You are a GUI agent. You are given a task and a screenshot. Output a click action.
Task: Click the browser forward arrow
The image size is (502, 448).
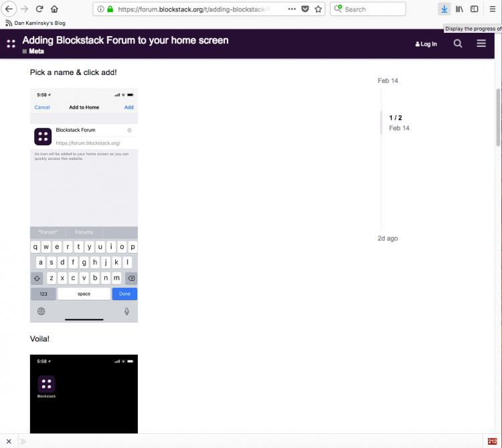pos(24,9)
